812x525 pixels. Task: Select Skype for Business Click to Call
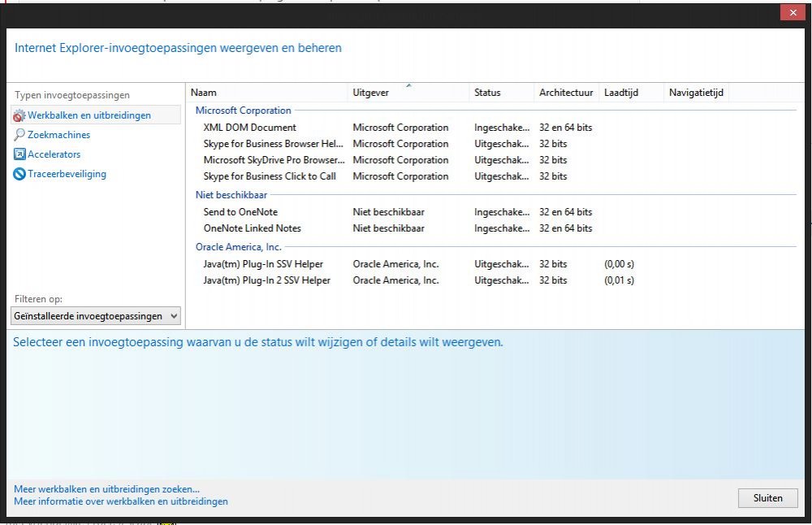(269, 176)
